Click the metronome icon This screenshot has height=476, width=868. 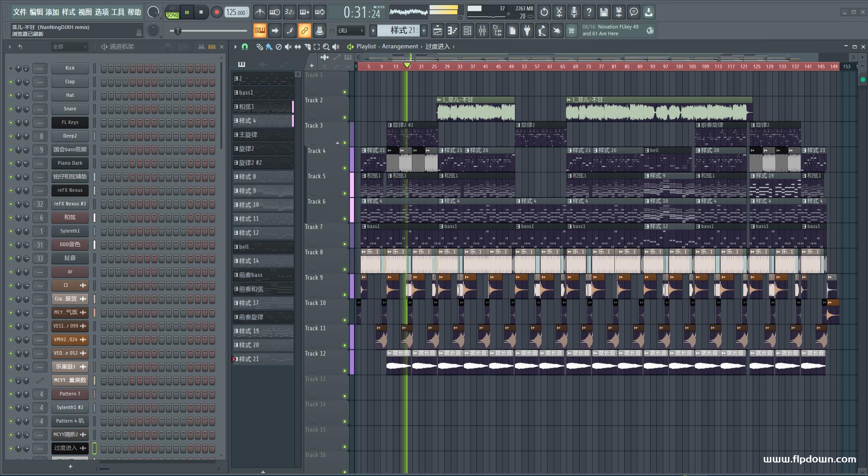click(259, 12)
